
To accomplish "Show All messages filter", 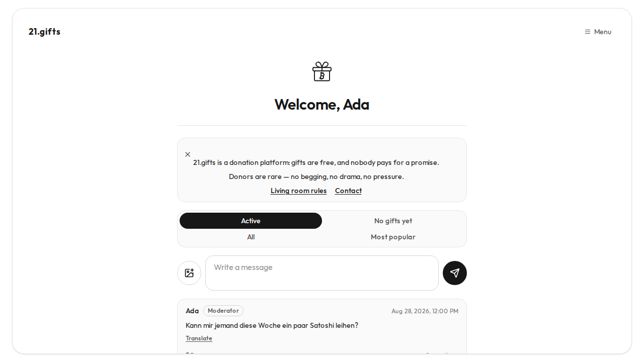I will point(251,237).
